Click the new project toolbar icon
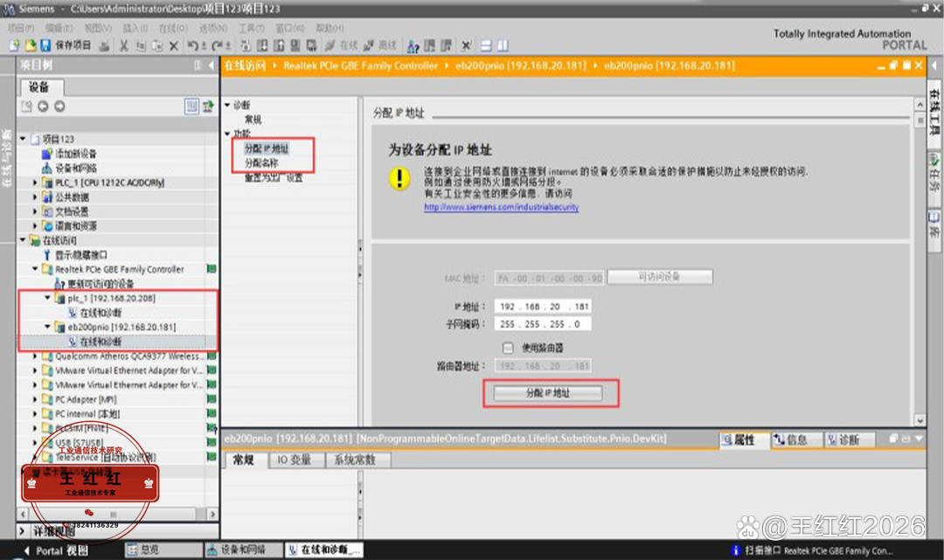 click(15, 45)
